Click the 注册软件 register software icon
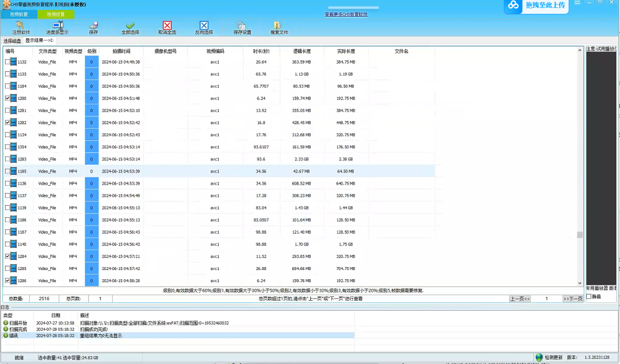This screenshot has width=620, height=364. tap(21, 25)
